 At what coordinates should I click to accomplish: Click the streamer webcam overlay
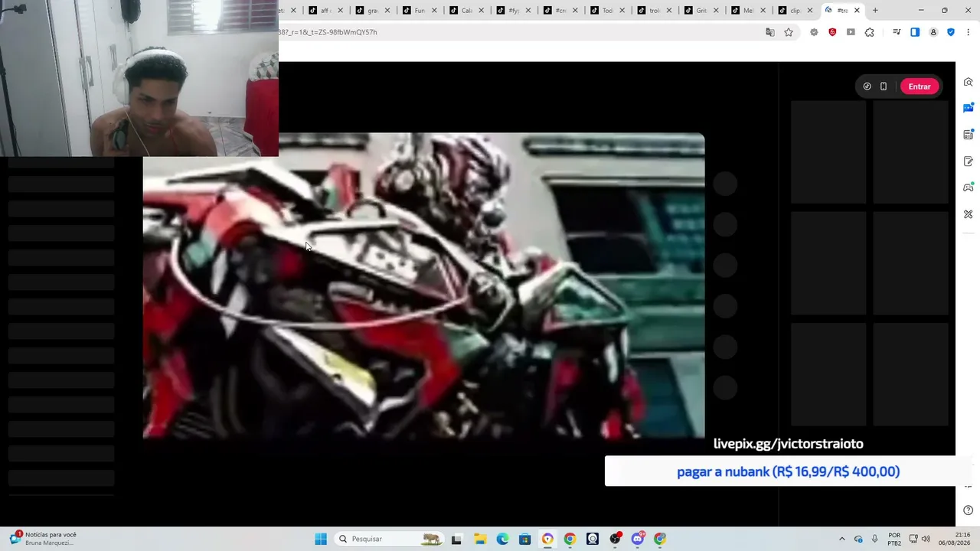(139, 78)
